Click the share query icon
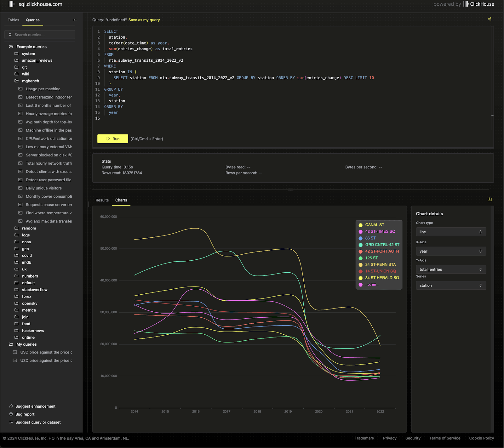This screenshot has width=504, height=448. [x=490, y=19]
